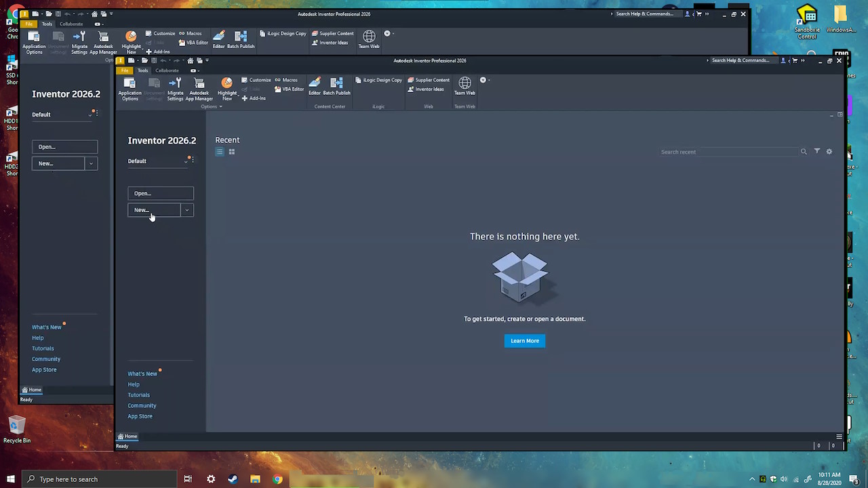The width and height of the screenshot is (868, 488).
Task: Launch Autodesk App Manager in front window
Action: pos(199,89)
